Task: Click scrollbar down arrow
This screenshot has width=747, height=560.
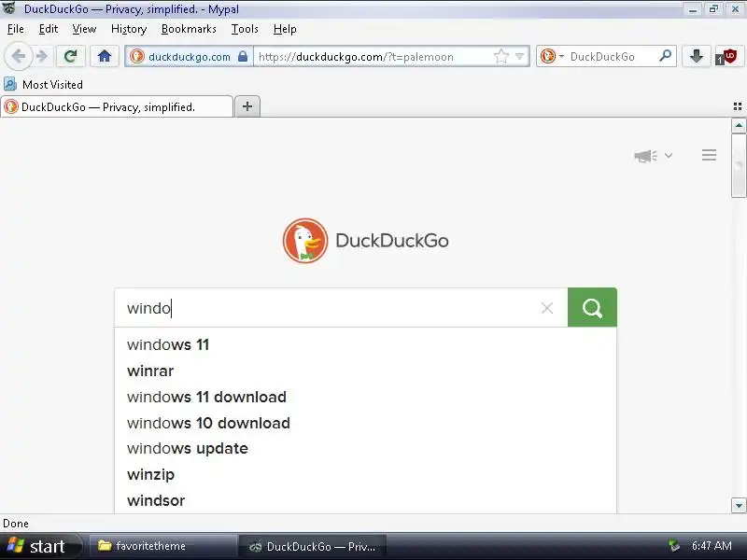Action: point(739,506)
